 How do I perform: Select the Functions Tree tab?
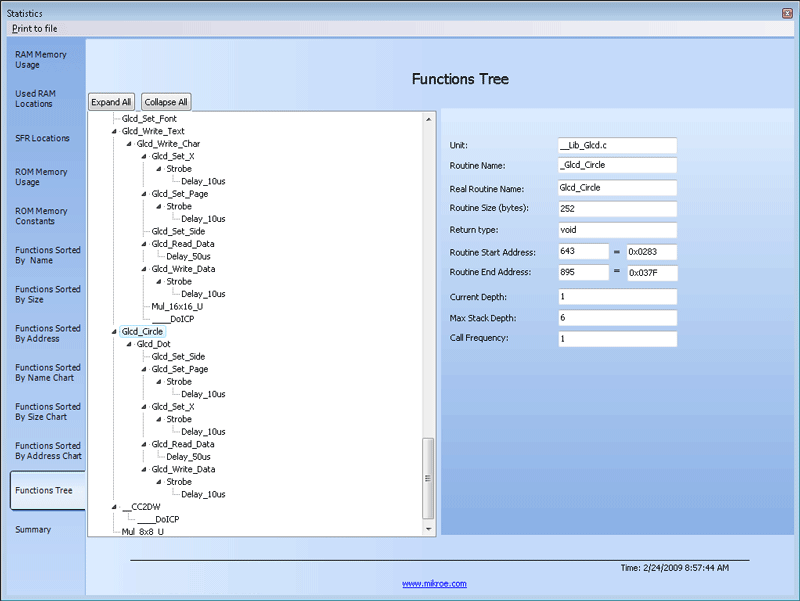tap(48, 490)
